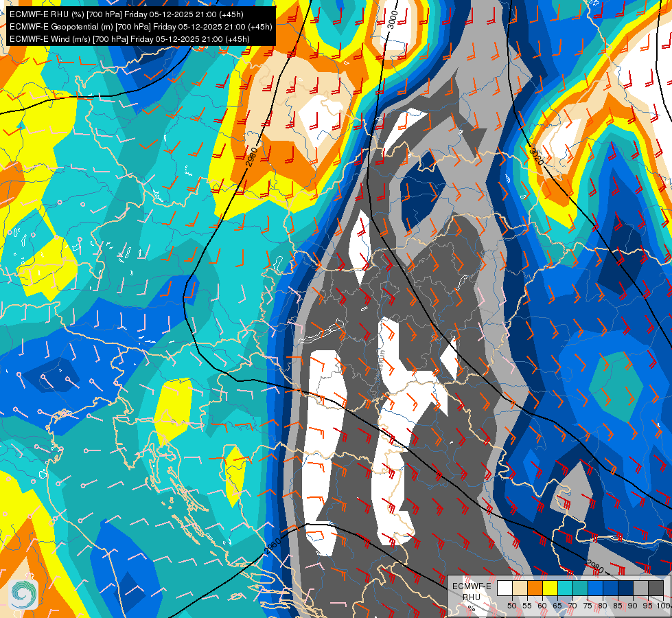Click the legend value 60
The width and height of the screenshot is (672, 618).
point(542,606)
